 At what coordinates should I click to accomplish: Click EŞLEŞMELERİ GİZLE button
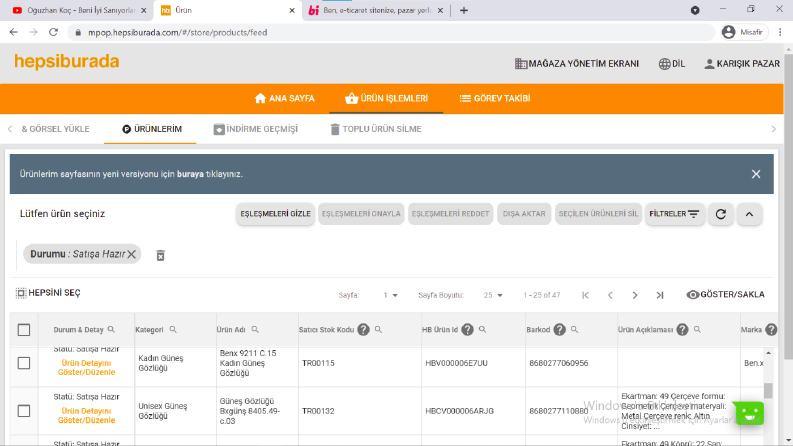[275, 214]
